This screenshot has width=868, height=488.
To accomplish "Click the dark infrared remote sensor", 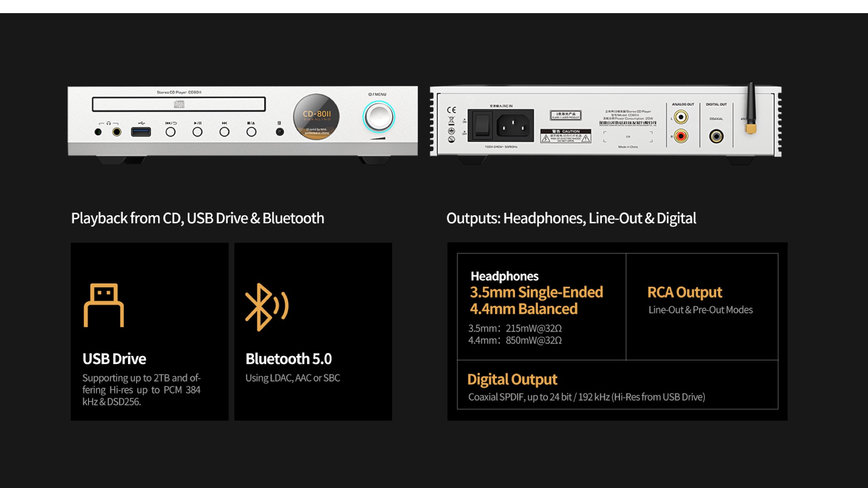I will pos(280,132).
